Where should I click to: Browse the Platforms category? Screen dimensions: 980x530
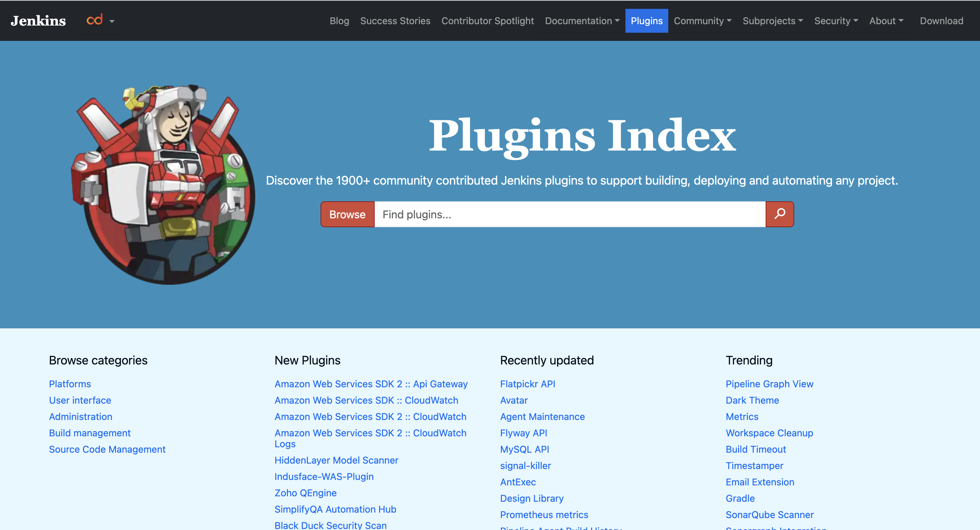click(x=70, y=384)
